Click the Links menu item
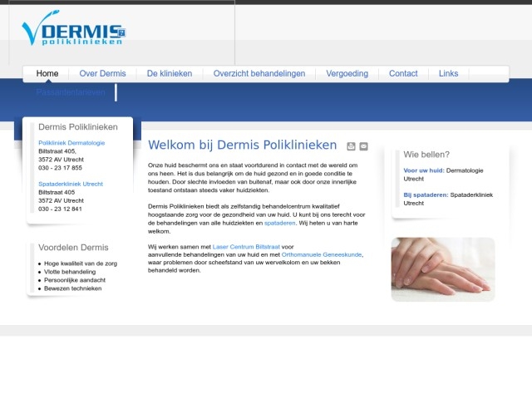 click(x=448, y=74)
